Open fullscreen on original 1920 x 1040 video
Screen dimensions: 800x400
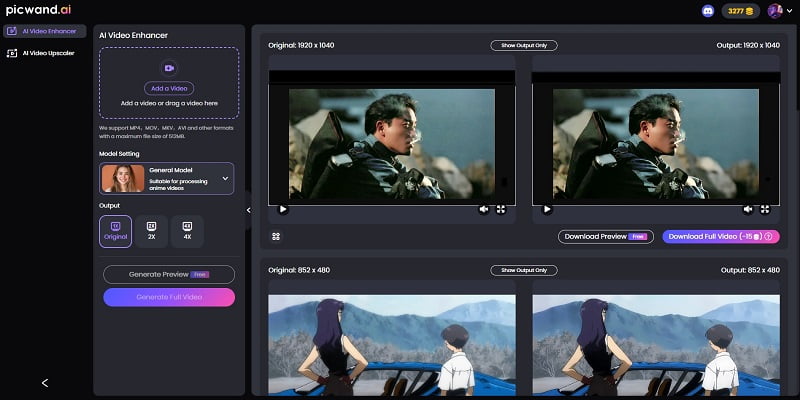click(x=501, y=209)
